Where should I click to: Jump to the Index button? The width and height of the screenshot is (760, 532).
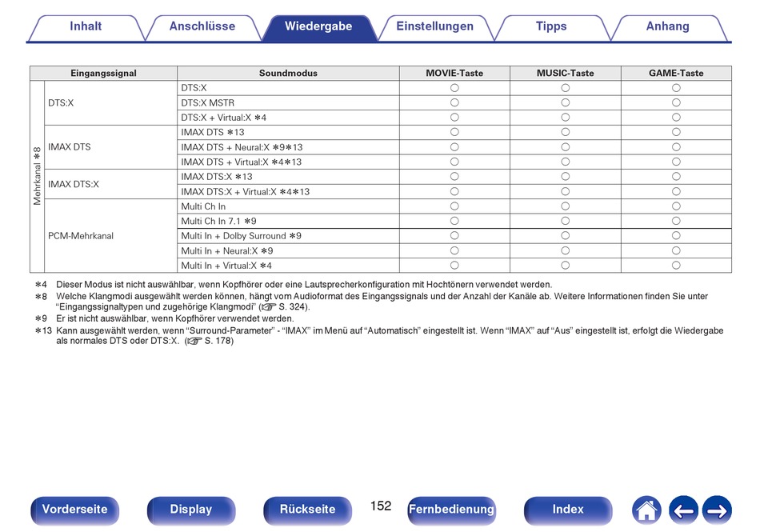pyautogui.click(x=567, y=510)
